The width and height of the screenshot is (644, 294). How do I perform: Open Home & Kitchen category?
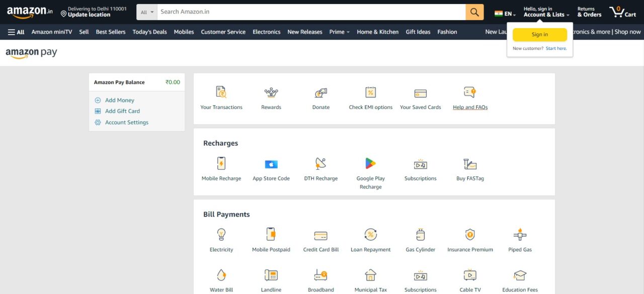click(x=378, y=32)
